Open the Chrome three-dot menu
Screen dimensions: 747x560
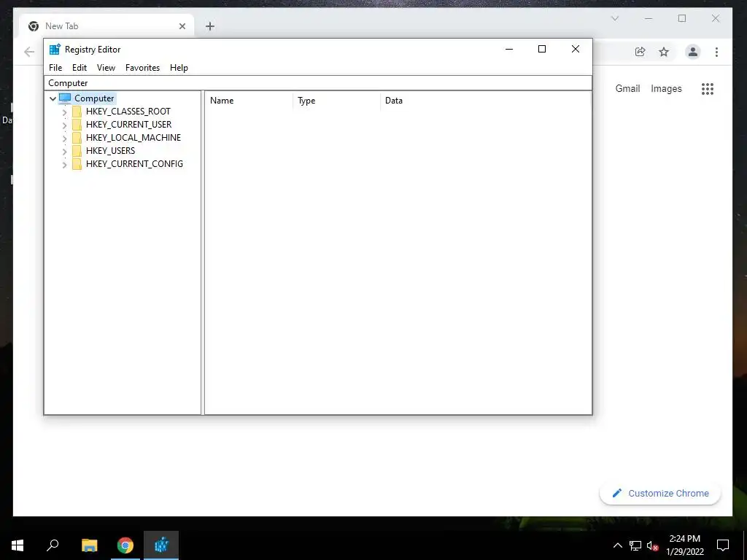click(716, 52)
